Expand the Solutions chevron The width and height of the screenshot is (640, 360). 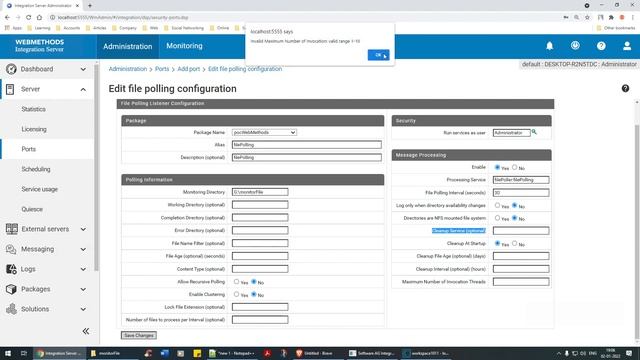coord(83,309)
